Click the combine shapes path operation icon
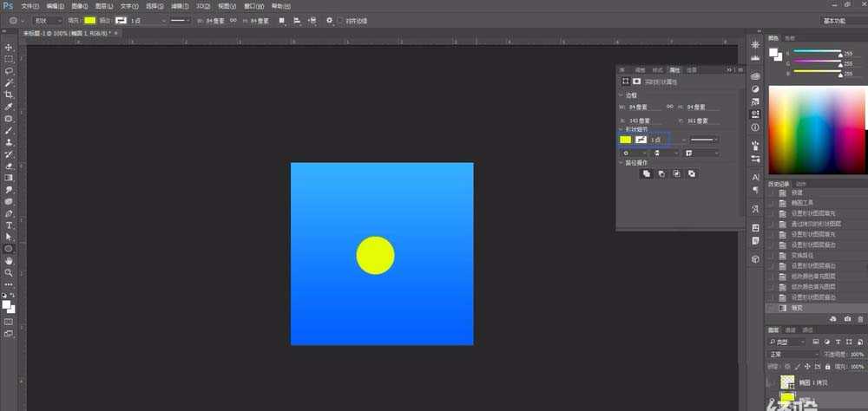 (x=646, y=173)
